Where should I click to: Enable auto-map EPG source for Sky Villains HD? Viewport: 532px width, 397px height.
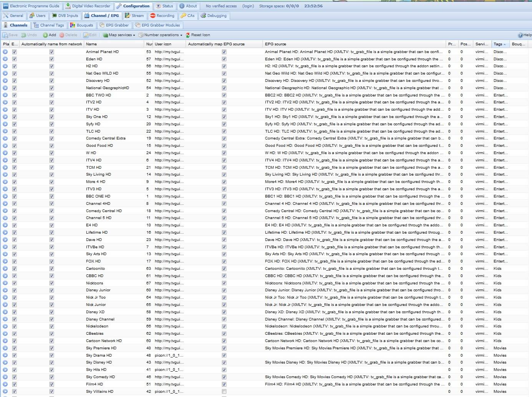click(x=224, y=392)
